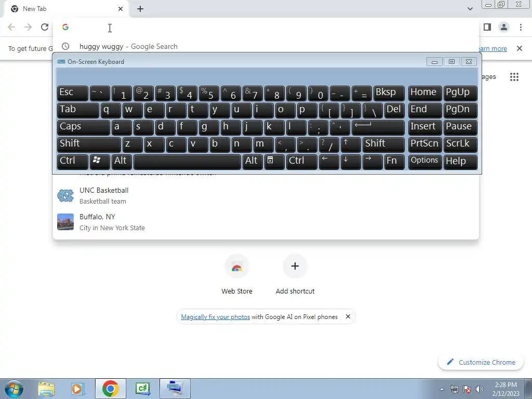
Task: Toggle the left Ctrl key
Action: pyautogui.click(x=73, y=162)
